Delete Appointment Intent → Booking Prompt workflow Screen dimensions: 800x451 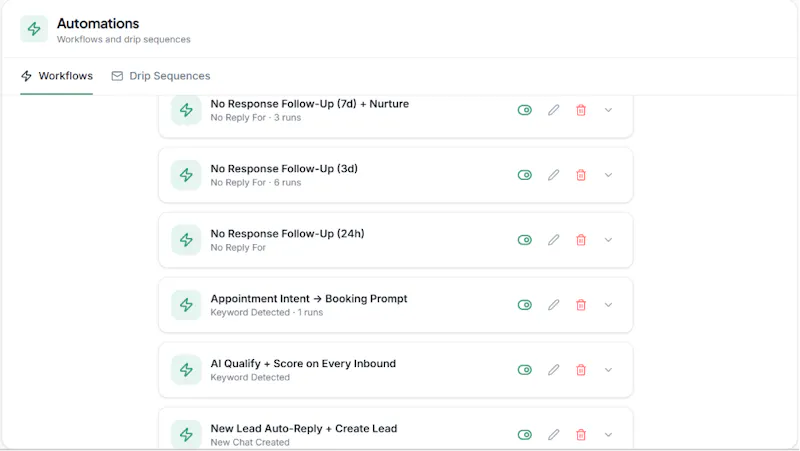581,305
